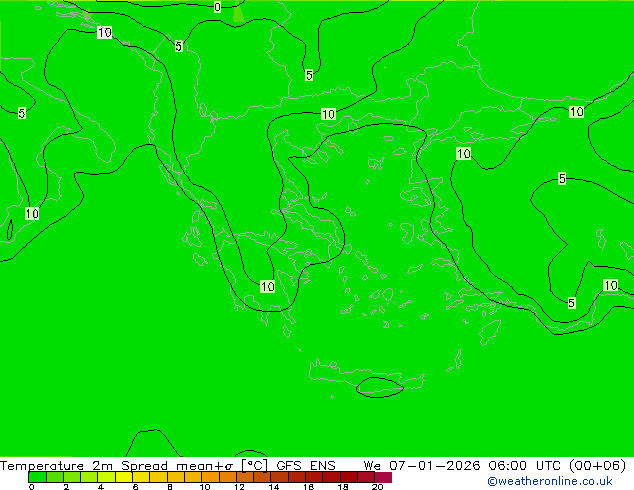Select the legend tick label '10'

tap(205, 487)
